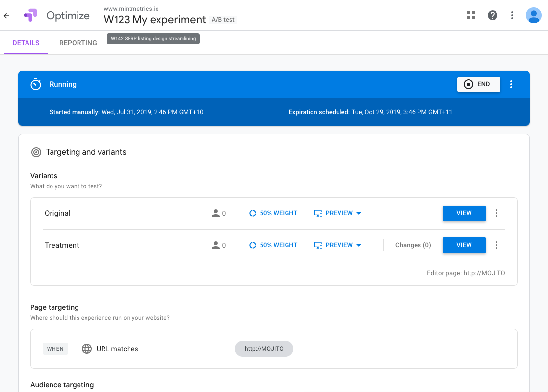548x392 pixels.
Task: Click the timer icon beside Running
Action: click(x=35, y=84)
